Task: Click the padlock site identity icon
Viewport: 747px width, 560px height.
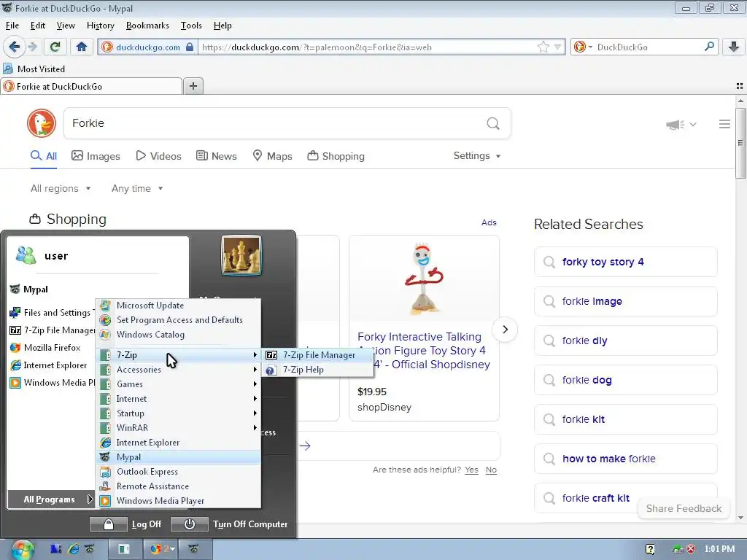Action: coord(190,47)
